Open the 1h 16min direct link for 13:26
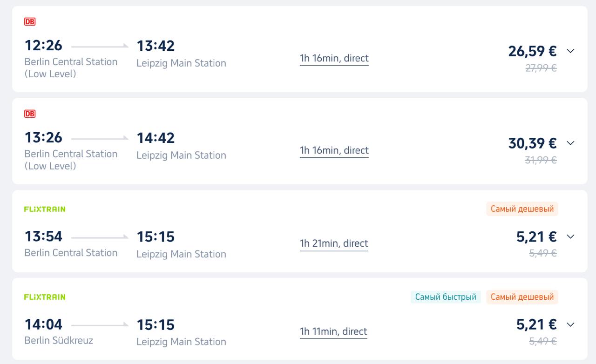This screenshot has width=596, height=364. (334, 151)
